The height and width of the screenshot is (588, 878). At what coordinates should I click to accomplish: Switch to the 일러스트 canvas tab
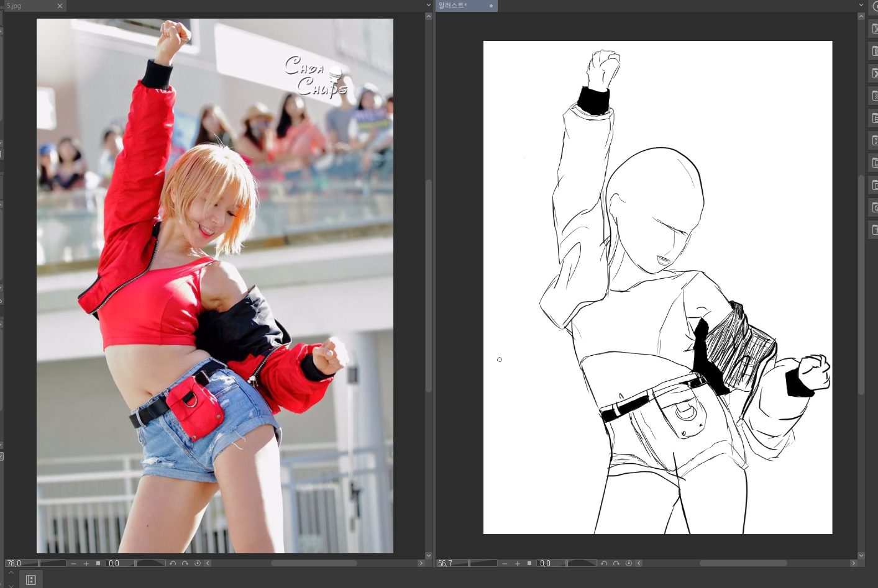466,6
